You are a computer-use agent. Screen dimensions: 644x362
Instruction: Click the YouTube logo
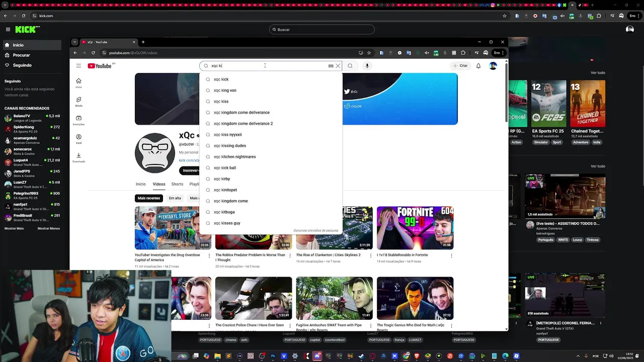[x=100, y=66]
